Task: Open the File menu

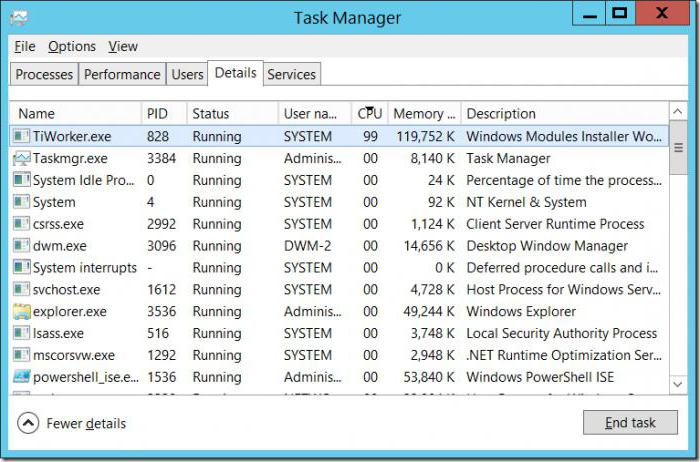Action: [x=25, y=46]
